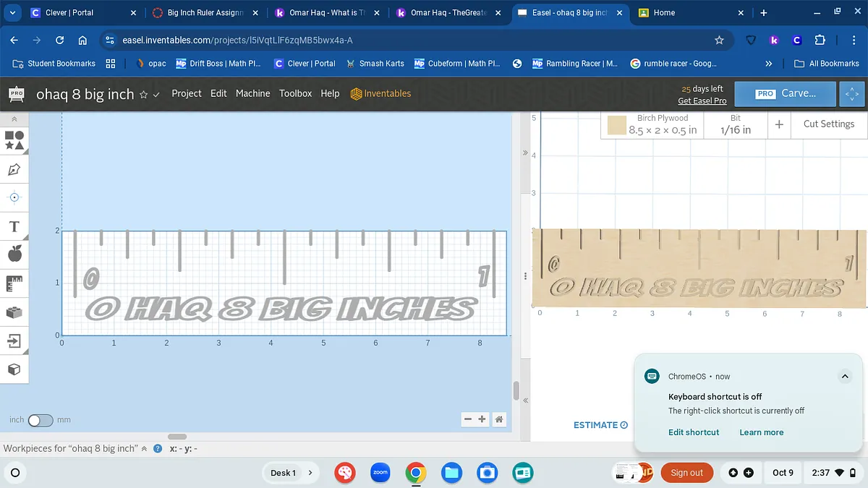Collapse the left tool sidebar

click(x=14, y=119)
